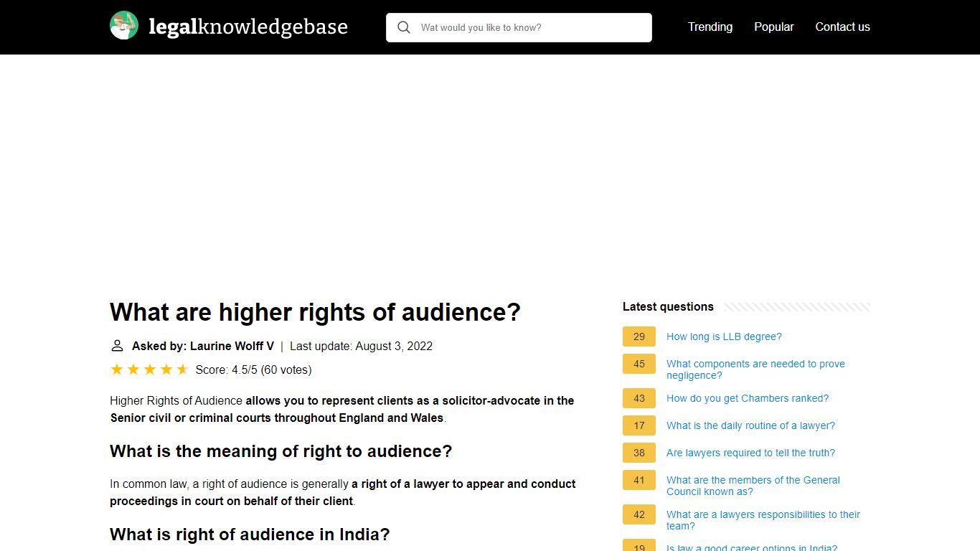Open the Popular menu item

[773, 27]
